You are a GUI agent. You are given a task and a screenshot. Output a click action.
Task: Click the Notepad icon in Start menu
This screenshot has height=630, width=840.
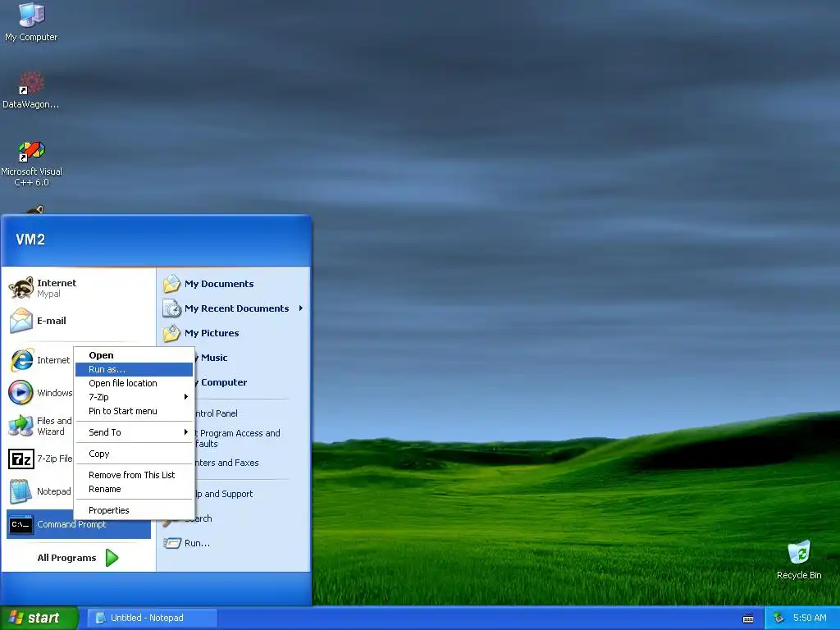[21, 491]
